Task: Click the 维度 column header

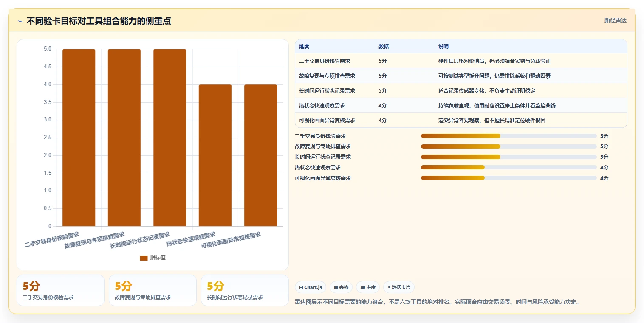Action: (x=304, y=47)
